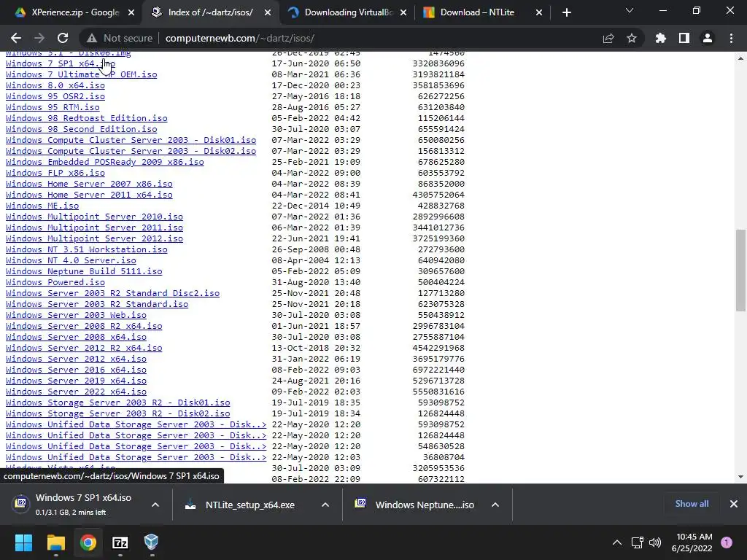Open the network status tray icon
The height and width of the screenshot is (560, 747).
tap(638, 542)
